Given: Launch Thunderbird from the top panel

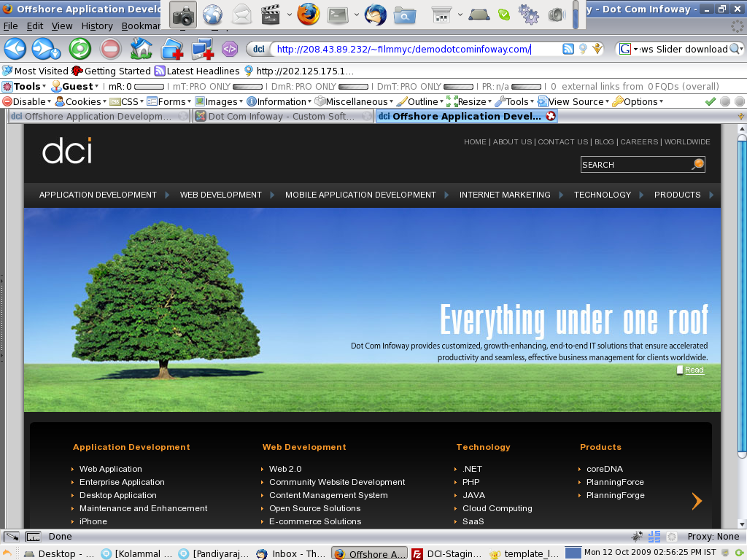Looking at the screenshot, I should pos(376,15).
